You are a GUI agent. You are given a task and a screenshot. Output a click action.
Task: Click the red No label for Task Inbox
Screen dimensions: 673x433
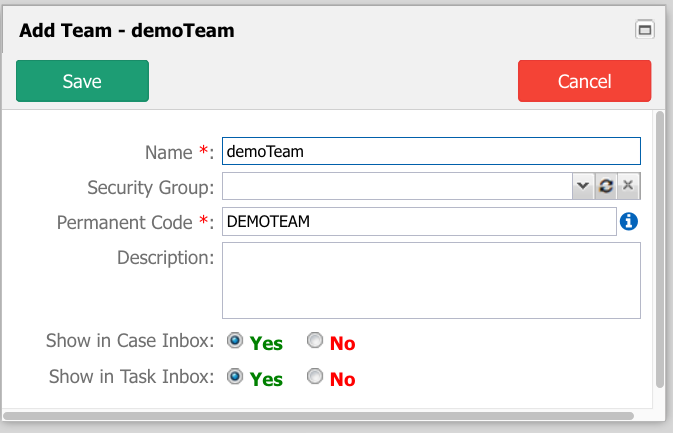343,379
